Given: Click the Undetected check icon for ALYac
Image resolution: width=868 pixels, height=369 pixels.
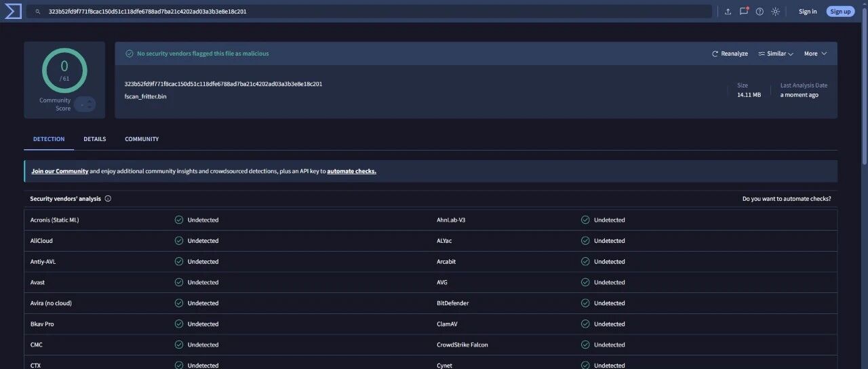Looking at the screenshot, I should (x=585, y=241).
